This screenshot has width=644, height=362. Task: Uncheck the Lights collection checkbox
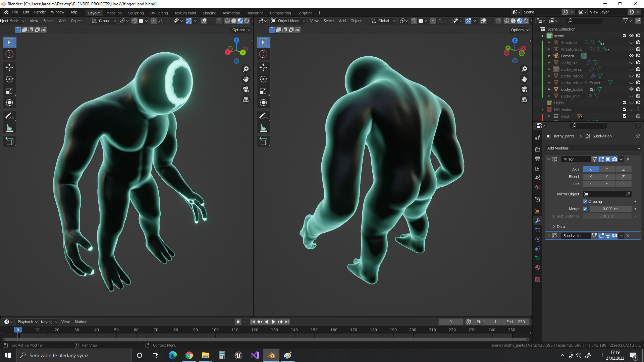[x=625, y=103]
